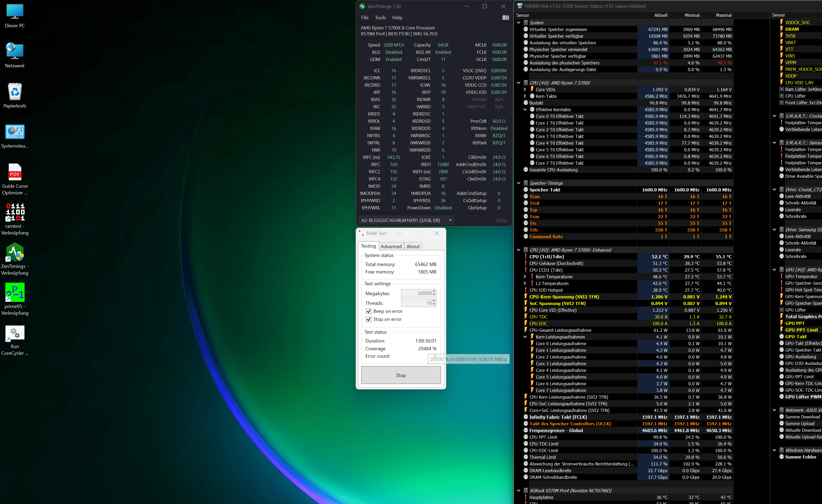Click the Threads input field

click(416, 303)
